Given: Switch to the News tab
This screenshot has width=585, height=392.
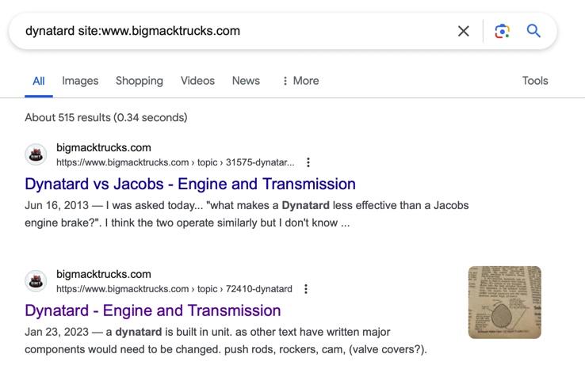Looking at the screenshot, I should point(246,81).
